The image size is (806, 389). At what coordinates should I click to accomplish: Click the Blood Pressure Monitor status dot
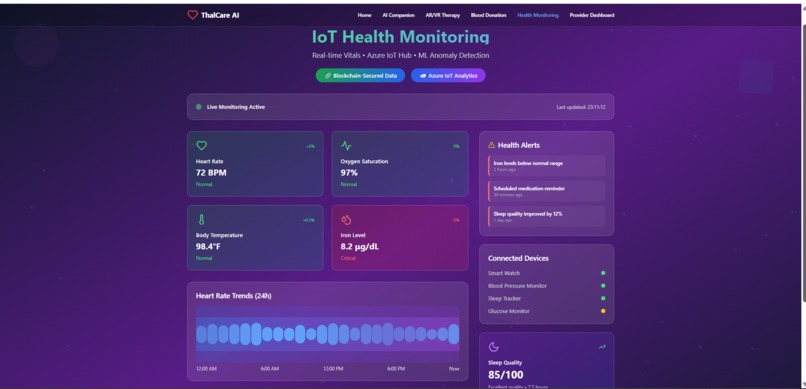(603, 286)
